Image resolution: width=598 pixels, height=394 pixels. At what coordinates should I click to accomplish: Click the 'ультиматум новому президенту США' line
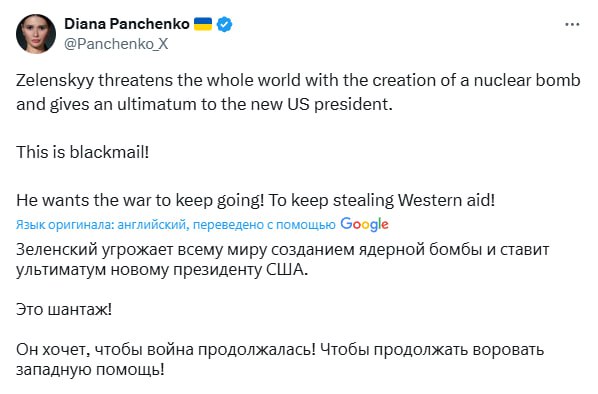tap(162, 270)
